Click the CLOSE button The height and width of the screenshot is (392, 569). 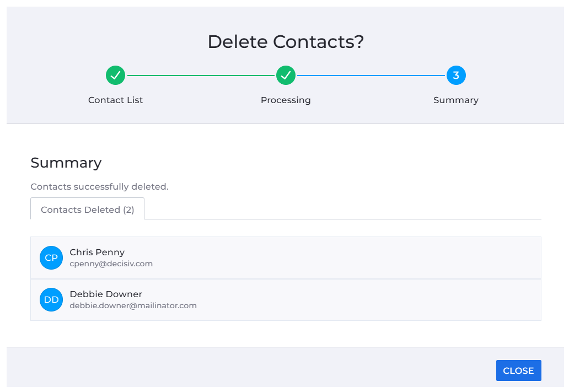coord(519,370)
